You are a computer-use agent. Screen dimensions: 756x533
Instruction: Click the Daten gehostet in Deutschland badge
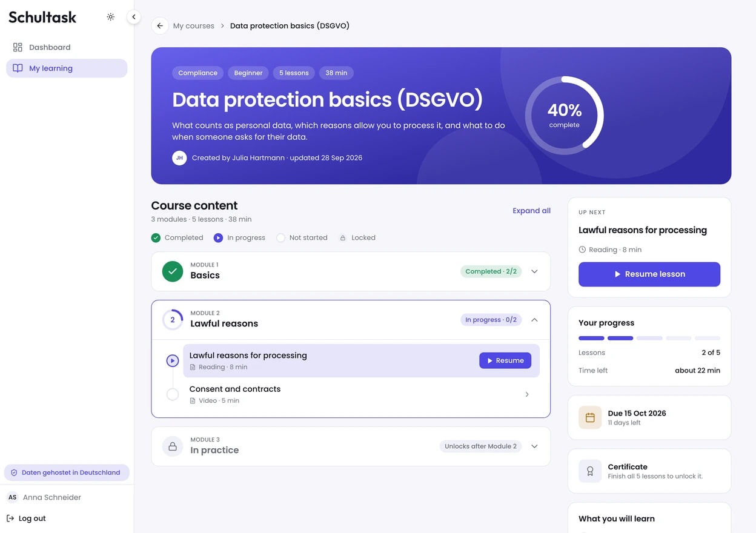tap(67, 472)
